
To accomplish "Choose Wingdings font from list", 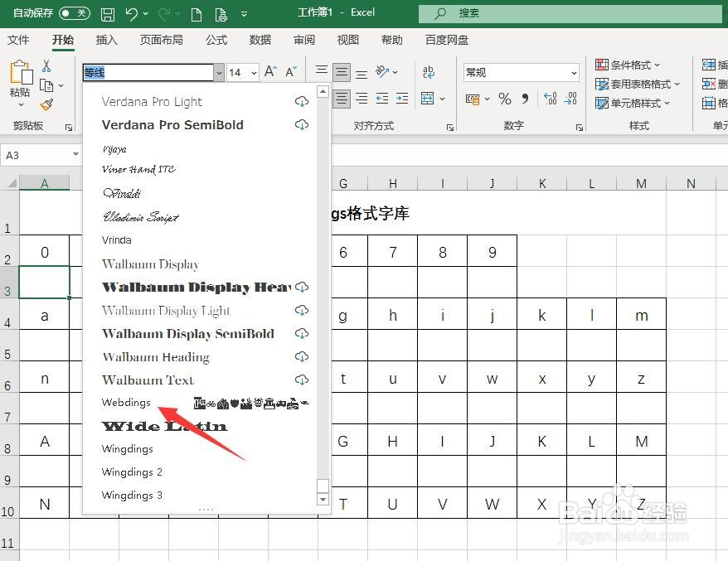I will (x=127, y=448).
